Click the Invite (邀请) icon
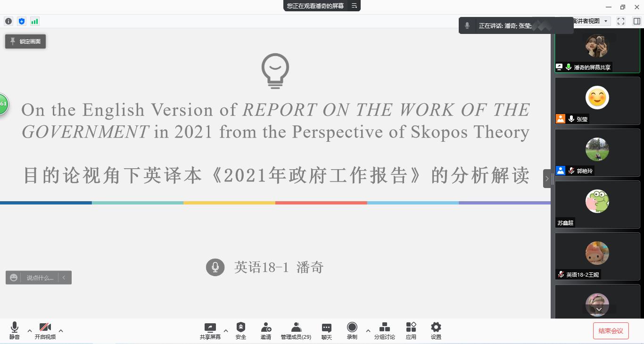 [x=266, y=330]
